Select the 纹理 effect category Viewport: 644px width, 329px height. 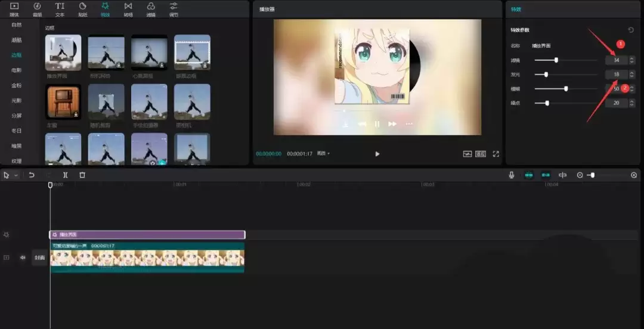(x=17, y=160)
